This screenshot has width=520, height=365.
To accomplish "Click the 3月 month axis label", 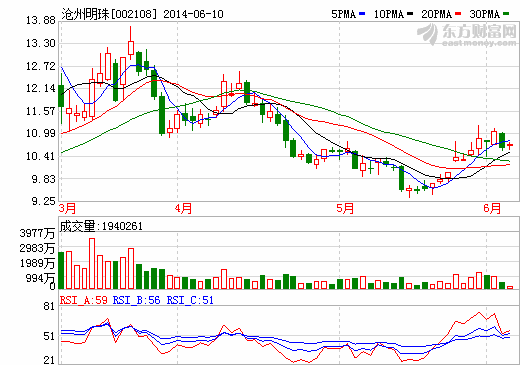I will (x=67, y=208).
